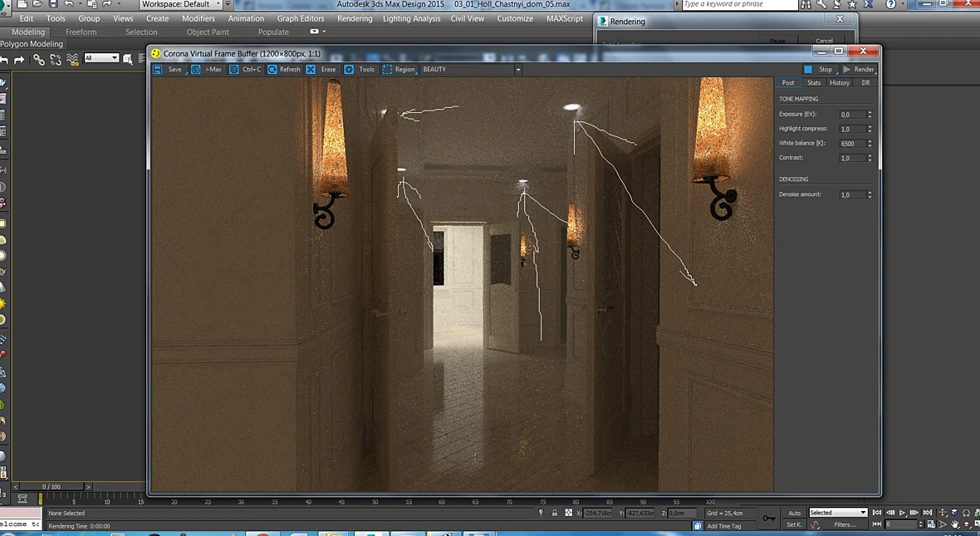Open the Rendering menu
Image resolution: width=980 pixels, height=536 pixels.
pos(355,19)
